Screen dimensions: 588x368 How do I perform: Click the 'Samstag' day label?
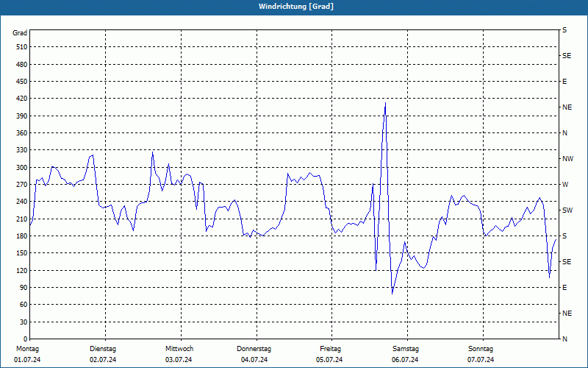[x=406, y=349]
